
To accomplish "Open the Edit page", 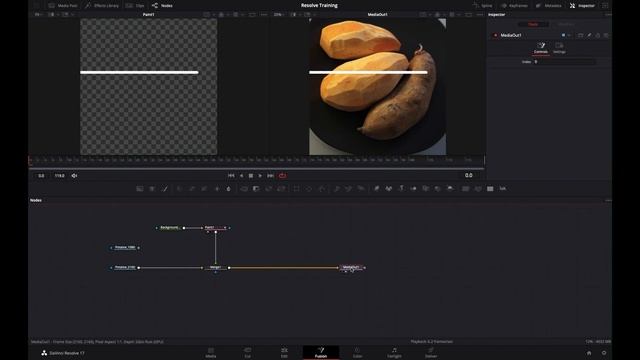I will point(284,353).
